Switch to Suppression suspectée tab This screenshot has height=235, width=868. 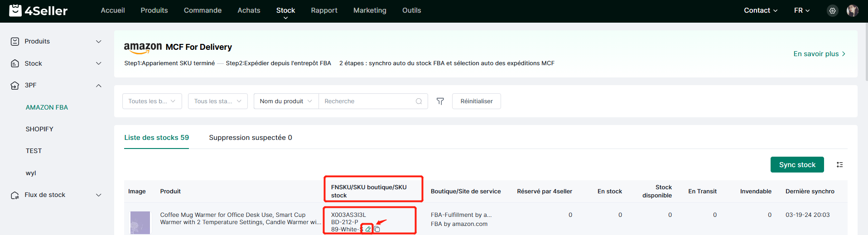pos(251,138)
